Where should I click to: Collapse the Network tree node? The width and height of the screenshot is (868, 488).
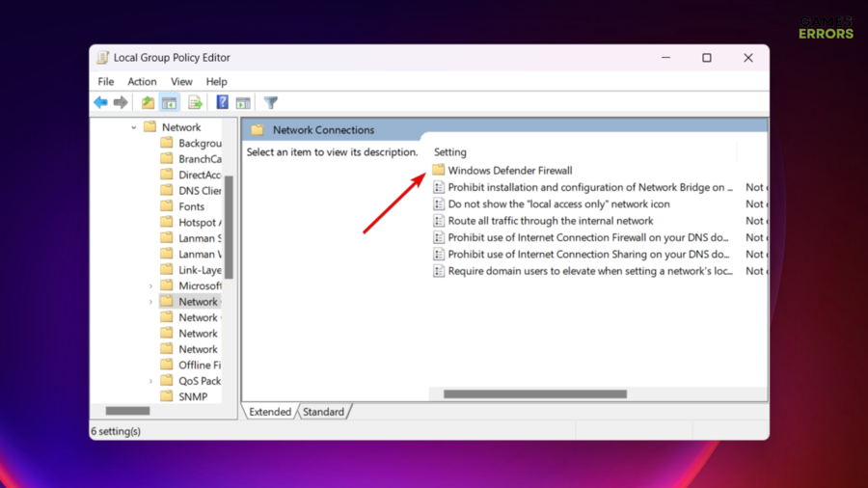pyautogui.click(x=134, y=127)
